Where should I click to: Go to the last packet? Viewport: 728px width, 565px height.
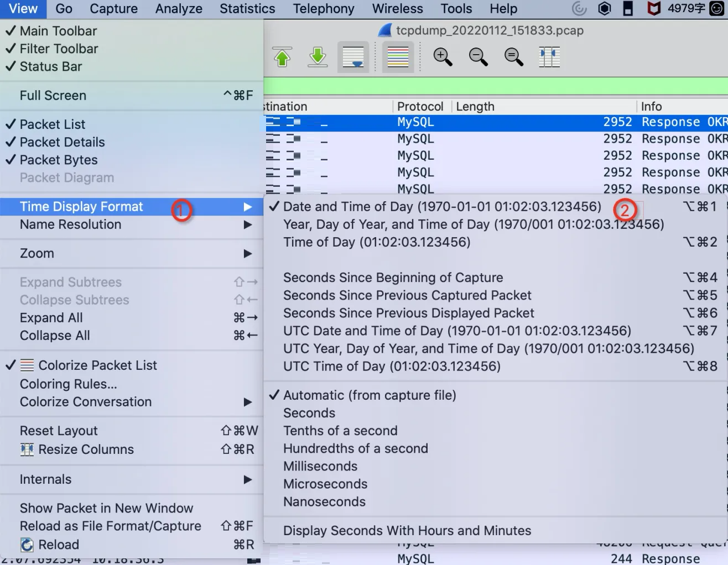pyautogui.click(x=318, y=57)
